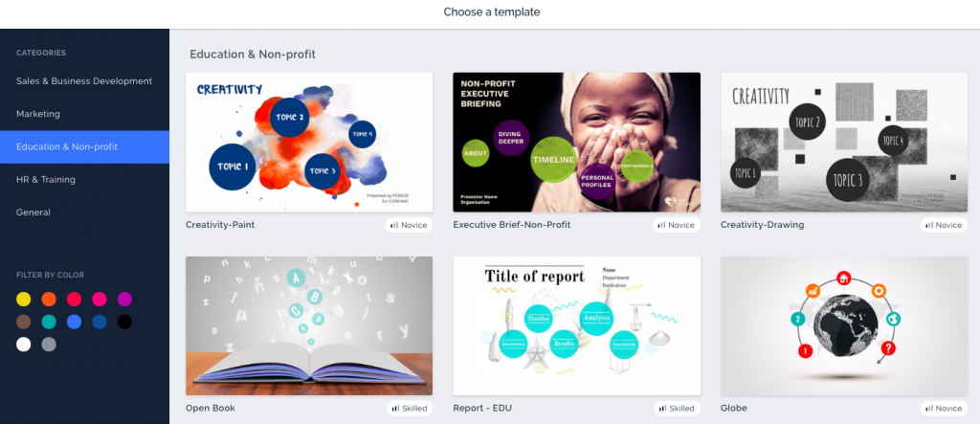Open Sales & Business Development category

tap(84, 81)
